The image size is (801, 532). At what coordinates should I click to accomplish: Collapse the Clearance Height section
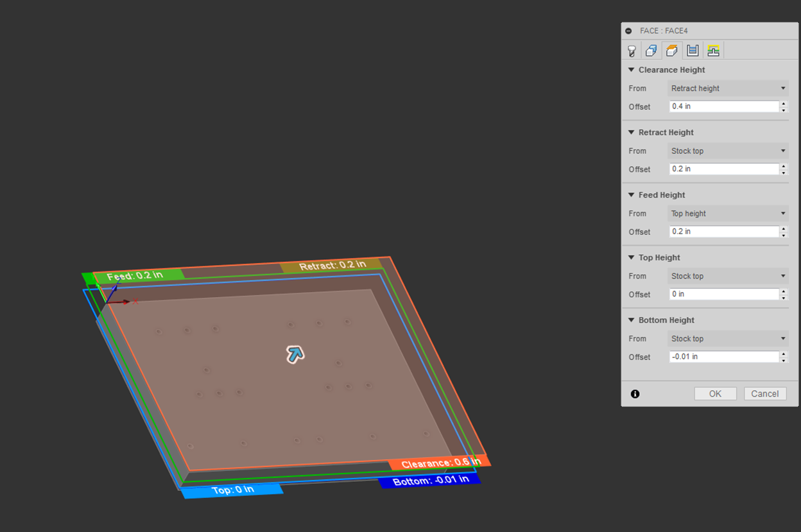pos(632,70)
